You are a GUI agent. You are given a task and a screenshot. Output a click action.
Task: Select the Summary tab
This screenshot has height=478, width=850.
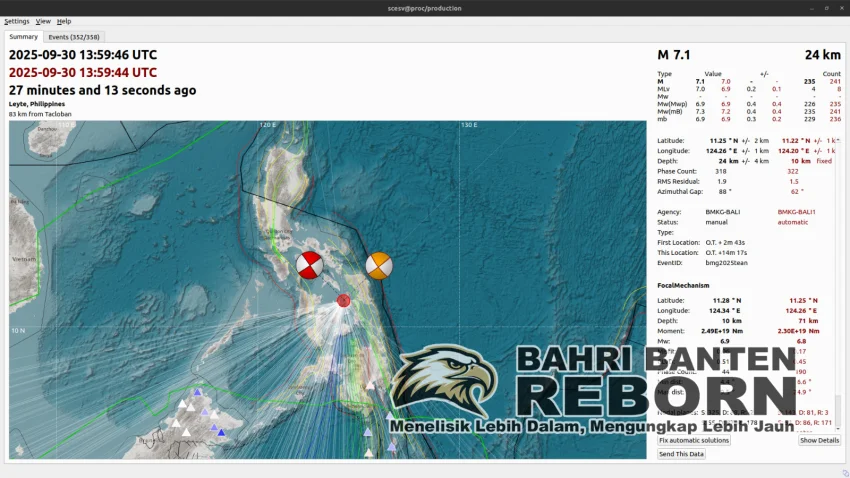(24, 37)
